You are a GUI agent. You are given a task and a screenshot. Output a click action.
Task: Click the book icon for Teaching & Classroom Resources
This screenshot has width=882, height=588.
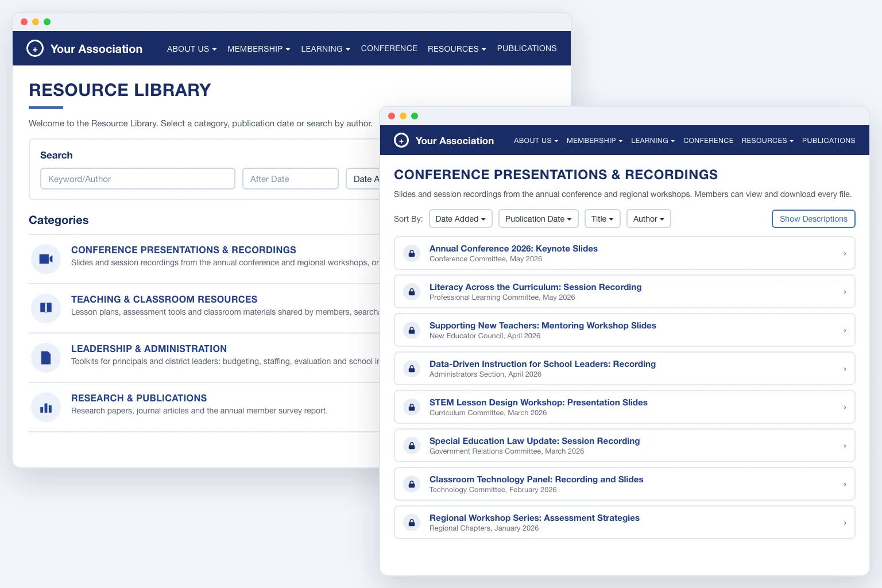(x=46, y=308)
